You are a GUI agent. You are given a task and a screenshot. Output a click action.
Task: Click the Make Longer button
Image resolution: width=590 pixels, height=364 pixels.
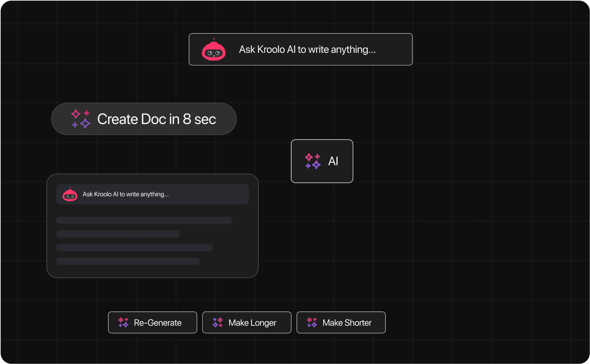tap(247, 322)
